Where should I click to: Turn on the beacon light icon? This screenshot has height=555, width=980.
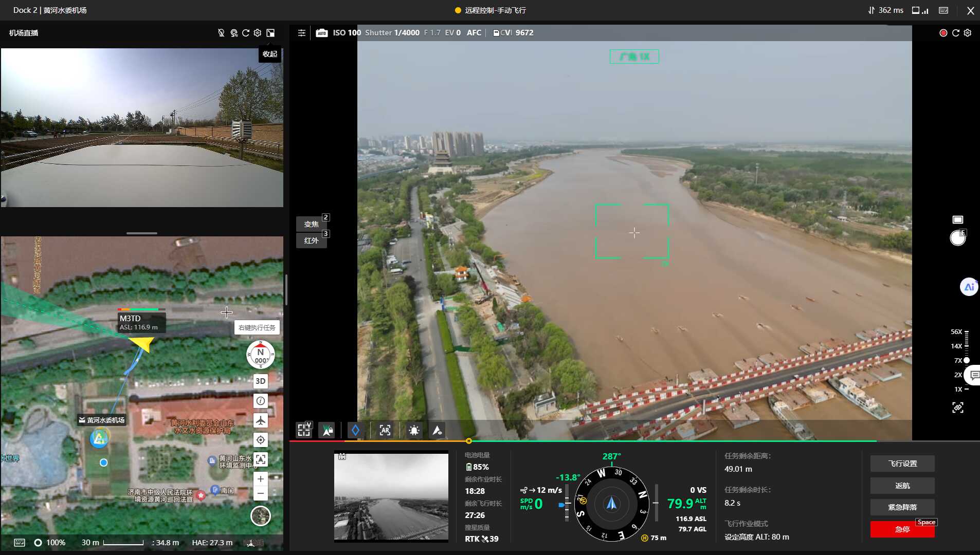tap(414, 431)
